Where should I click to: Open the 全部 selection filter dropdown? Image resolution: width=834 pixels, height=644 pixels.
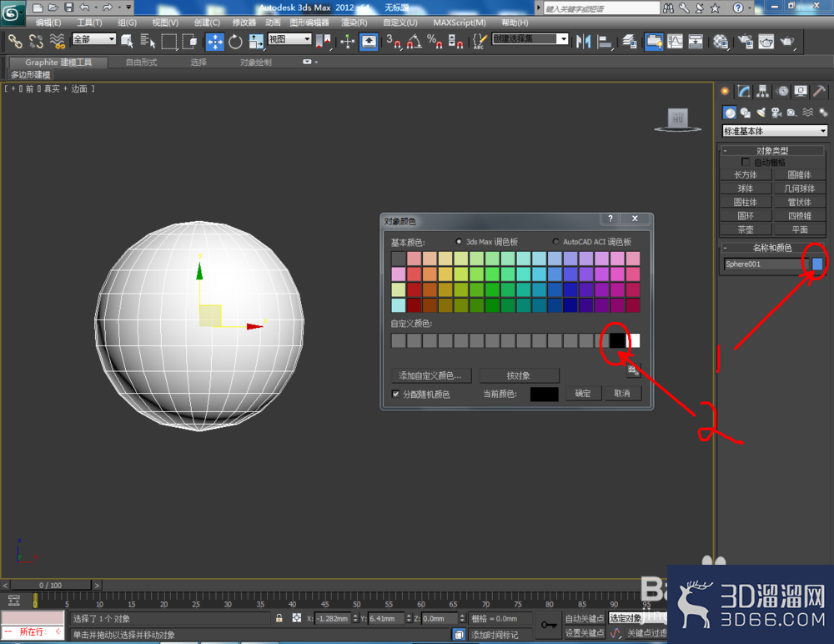[94, 39]
